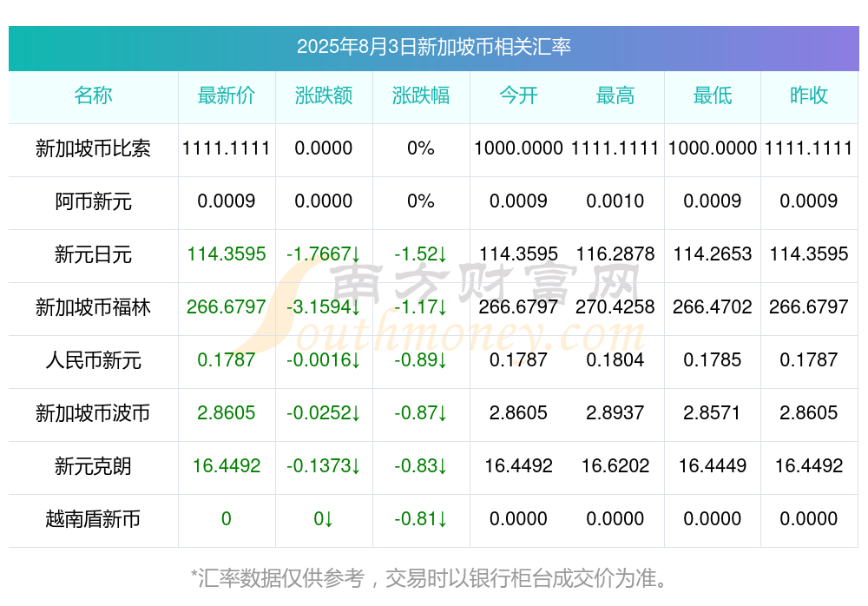Image resolution: width=868 pixels, height=606 pixels.
Task: Click the change value -1.7667↓
Action: click(x=324, y=254)
